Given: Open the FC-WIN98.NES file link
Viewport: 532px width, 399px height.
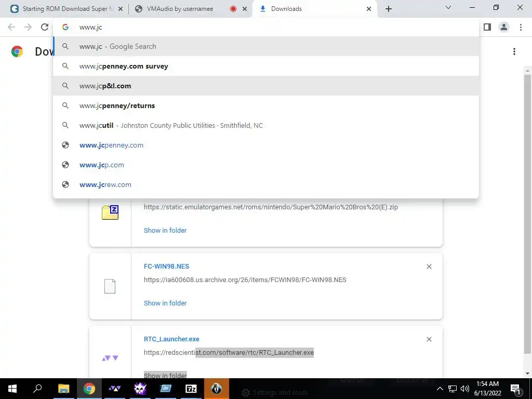Looking at the screenshot, I should coord(166,267).
